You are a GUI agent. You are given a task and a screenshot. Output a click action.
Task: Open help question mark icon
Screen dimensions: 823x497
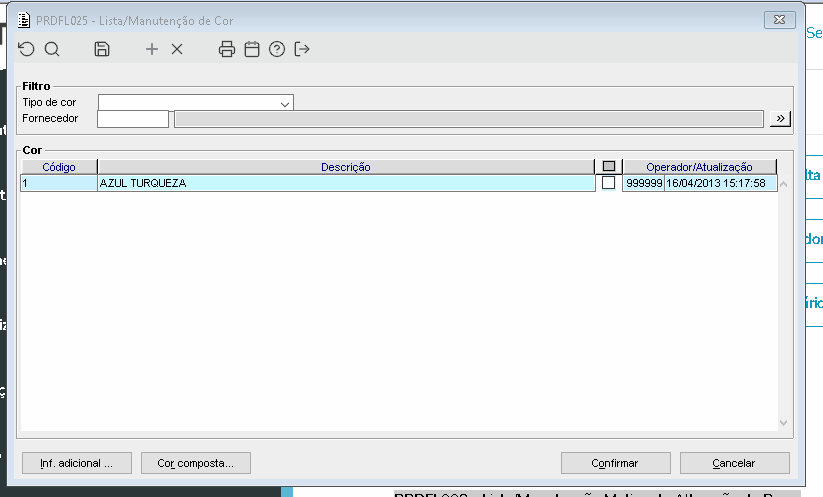click(x=277, y=49)
